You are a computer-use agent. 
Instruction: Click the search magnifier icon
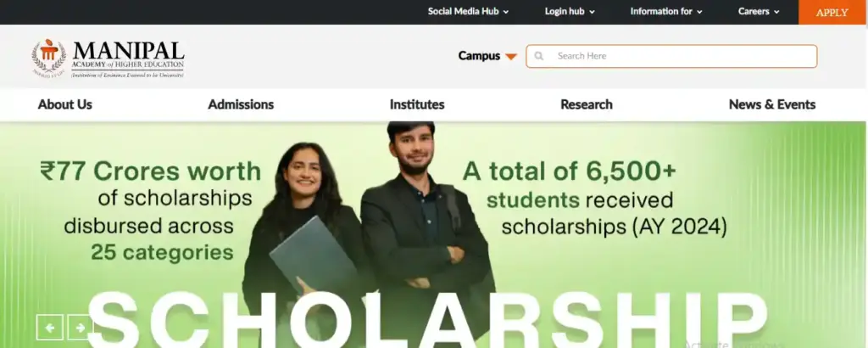click(538, 56)
